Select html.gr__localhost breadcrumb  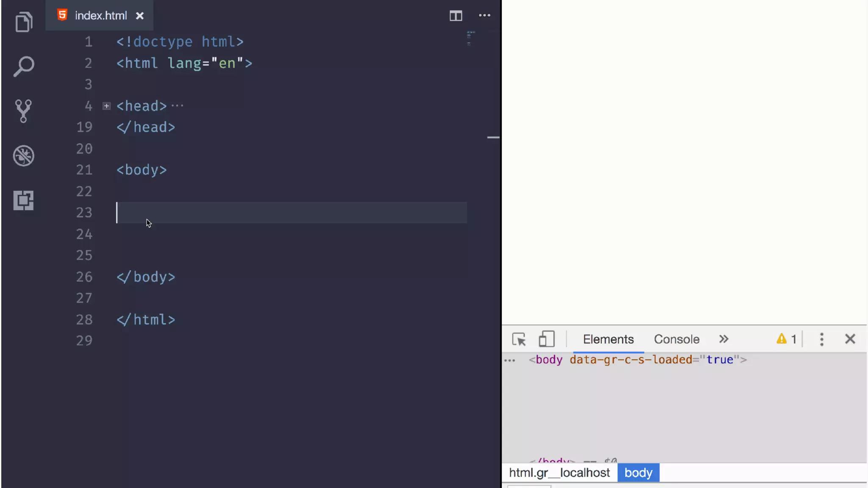point(559,473)
